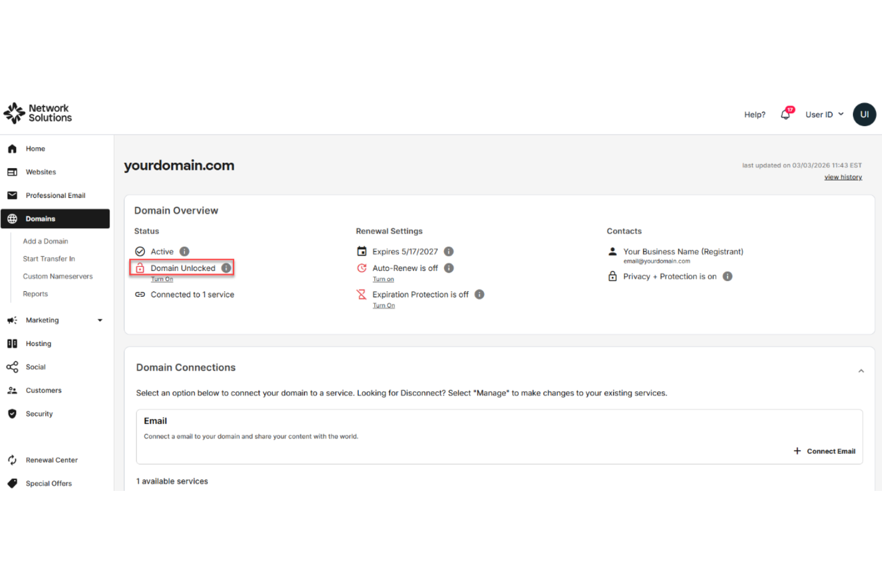Select the Hosting sidebar icon

(13, 343)
